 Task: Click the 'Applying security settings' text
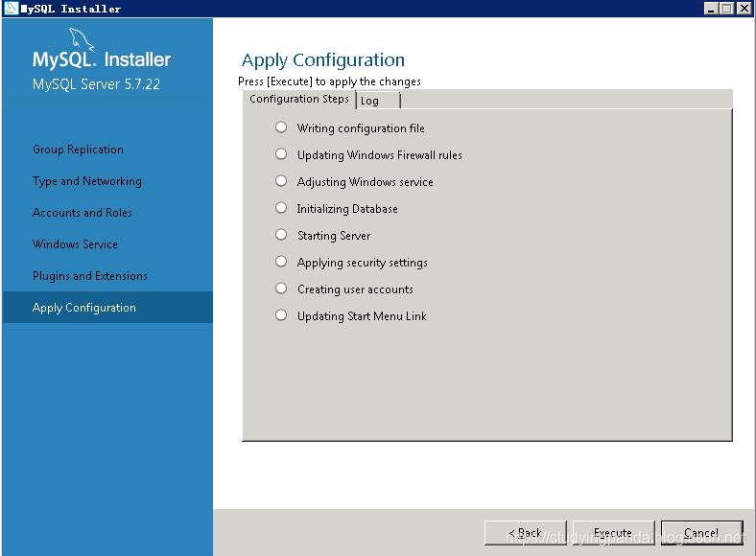click(363, 263)
